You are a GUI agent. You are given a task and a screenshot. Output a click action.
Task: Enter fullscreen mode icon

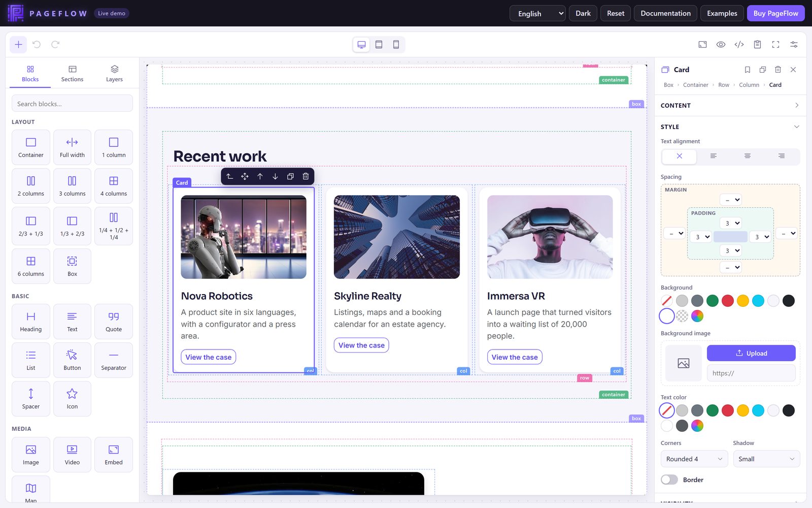[x=775, y=45]
